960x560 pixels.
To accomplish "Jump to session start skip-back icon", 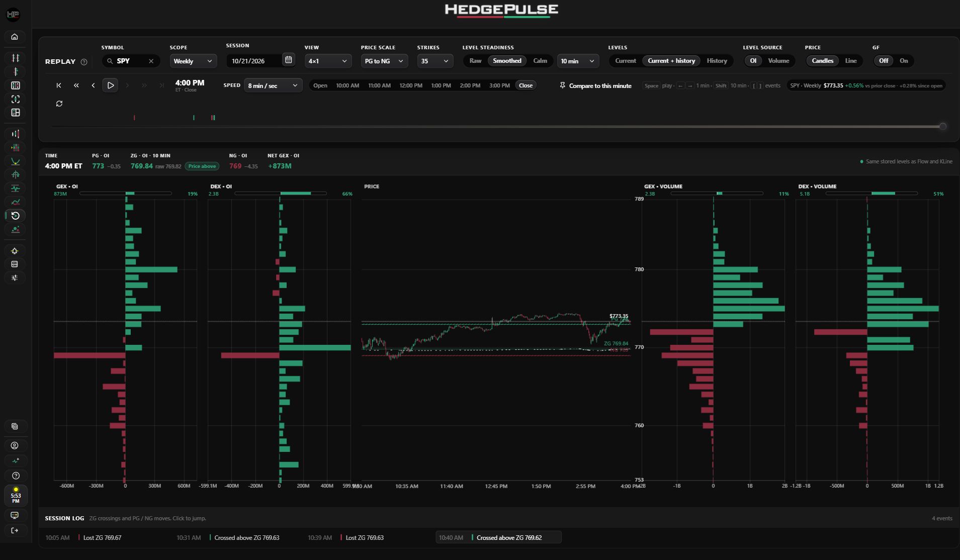I will 59,85.
